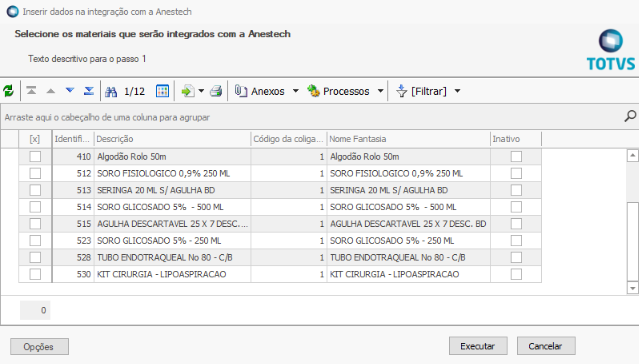
Task: Expand the Filtrar dropdown arrow
Action: coord(457,91)
